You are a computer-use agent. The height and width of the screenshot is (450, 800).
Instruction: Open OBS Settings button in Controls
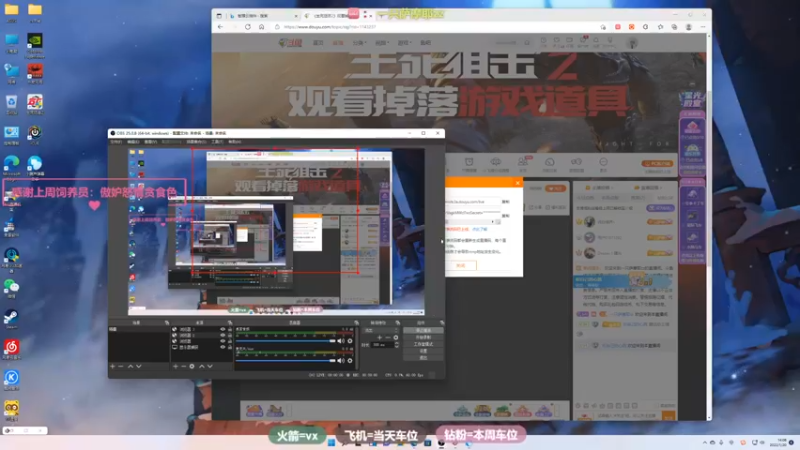click(x=423, y=351)
